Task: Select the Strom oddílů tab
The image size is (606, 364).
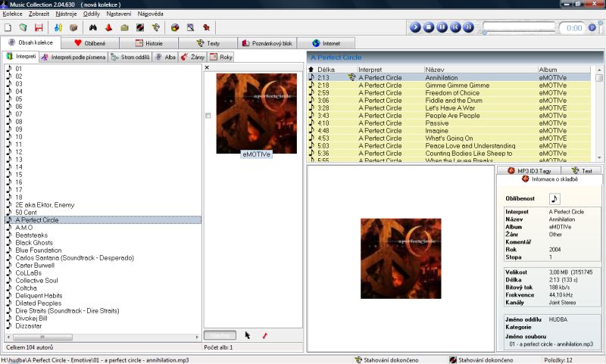Action: point(130,57)
